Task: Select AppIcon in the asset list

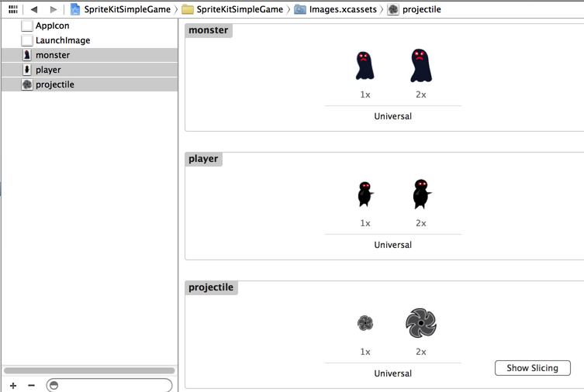Action: coord(52,26)
